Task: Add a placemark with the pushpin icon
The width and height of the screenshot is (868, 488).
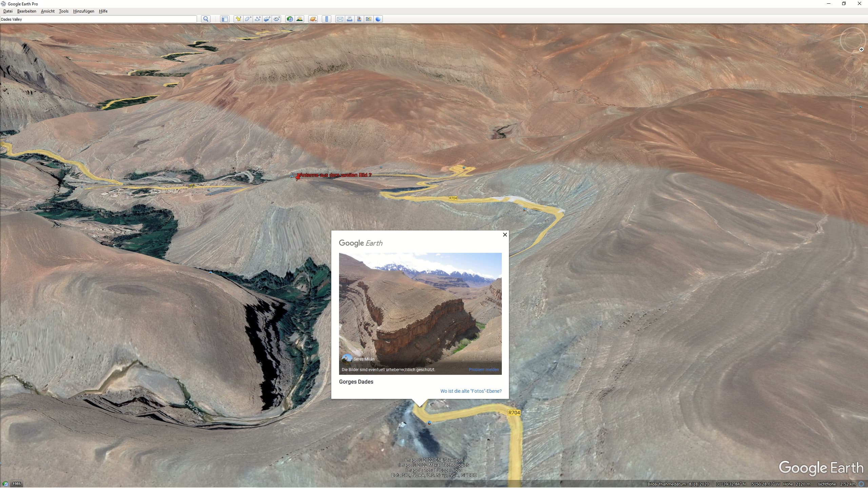Action: [x=238, y=19]
